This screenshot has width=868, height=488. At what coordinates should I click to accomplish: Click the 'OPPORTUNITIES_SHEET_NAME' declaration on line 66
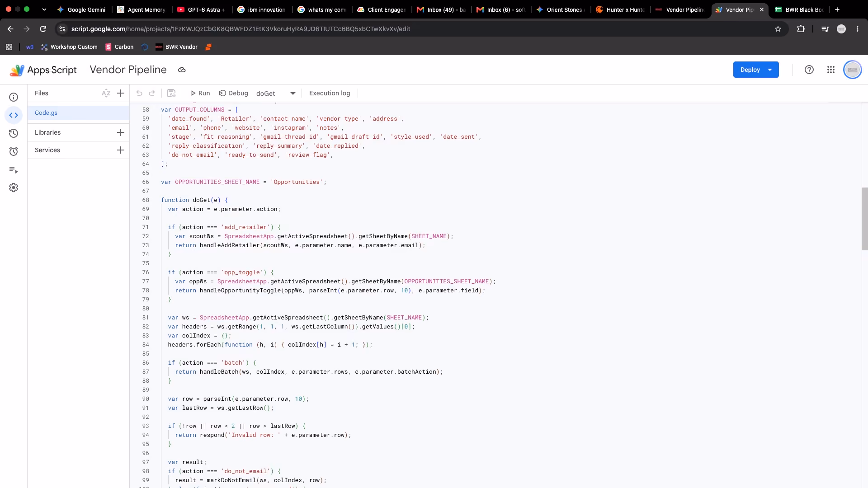pos(244,182)
